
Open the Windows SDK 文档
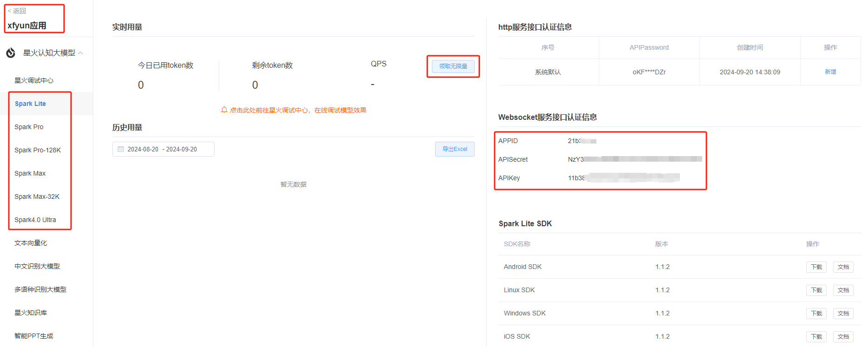843,314
